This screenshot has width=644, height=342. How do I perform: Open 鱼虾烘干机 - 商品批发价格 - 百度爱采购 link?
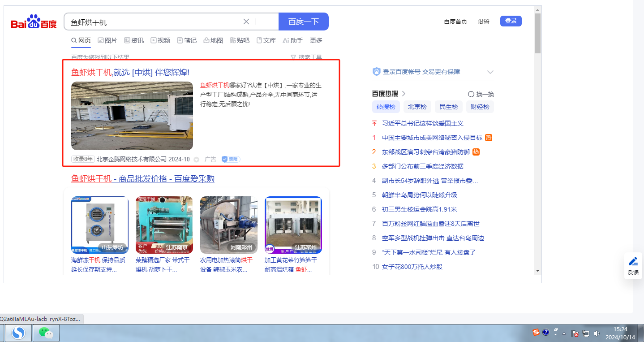[143, 179]
